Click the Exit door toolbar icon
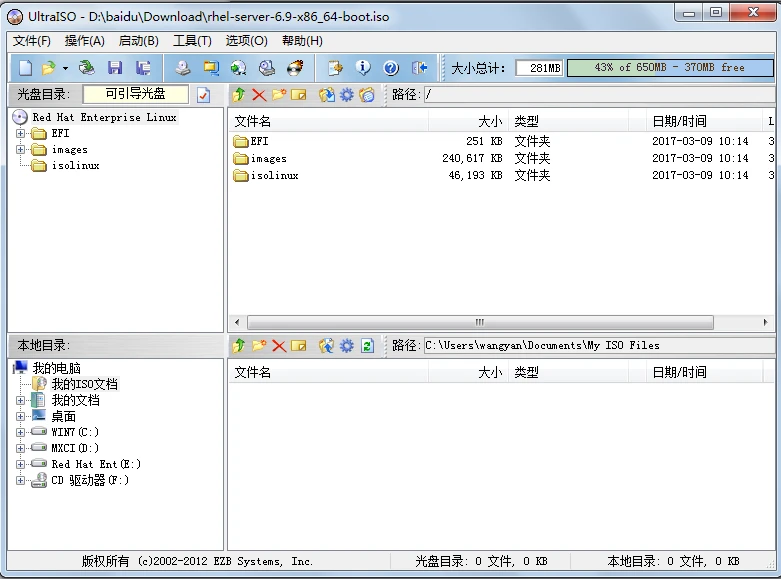 pyautogui.click(x=419, y=68)
